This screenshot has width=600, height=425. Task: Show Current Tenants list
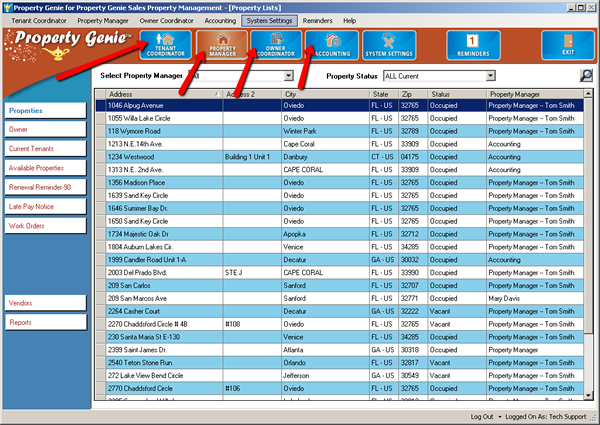click(x=45, y=148)
